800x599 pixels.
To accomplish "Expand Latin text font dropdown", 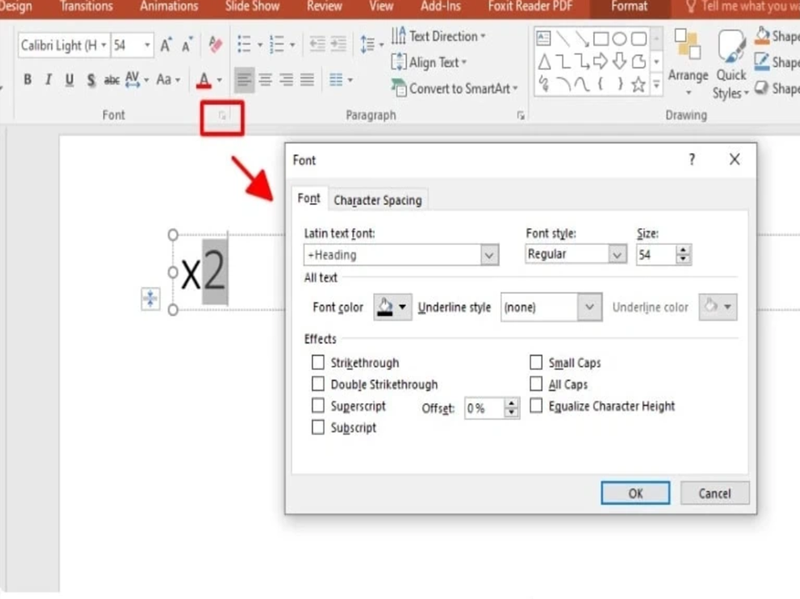I will click(489, 255).
